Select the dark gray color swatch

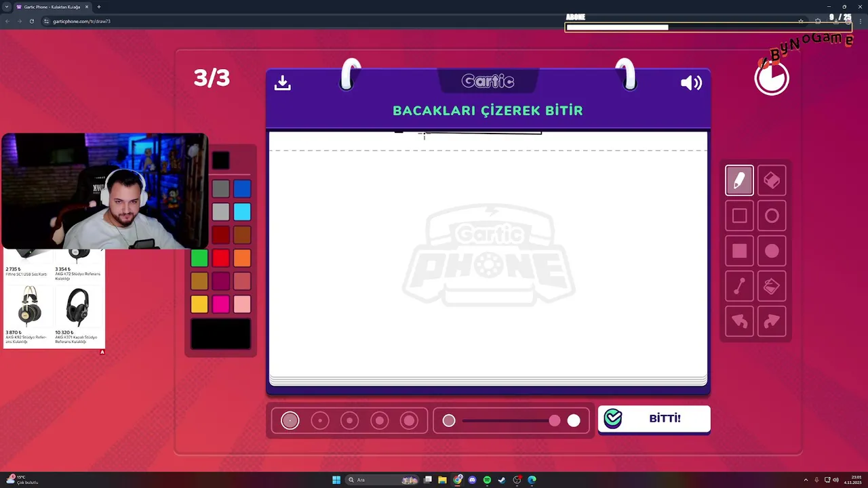[x=220, y=188]
